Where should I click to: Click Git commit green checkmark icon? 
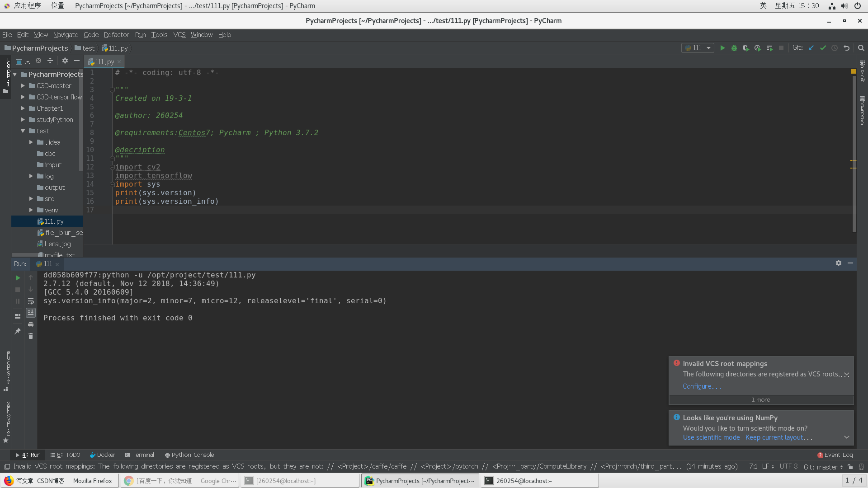pos(823,48)
